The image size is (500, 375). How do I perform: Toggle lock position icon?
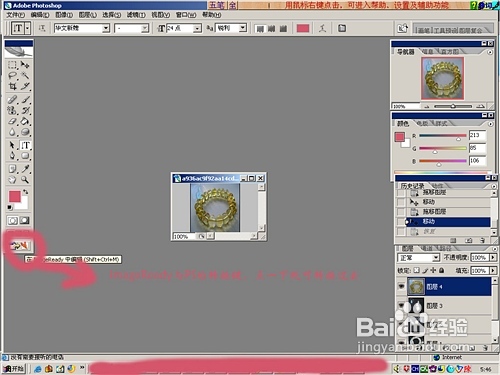433,270
